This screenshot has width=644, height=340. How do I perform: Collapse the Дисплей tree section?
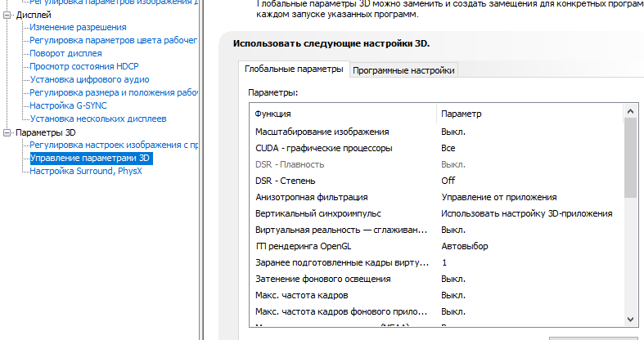tap(8, 15)
